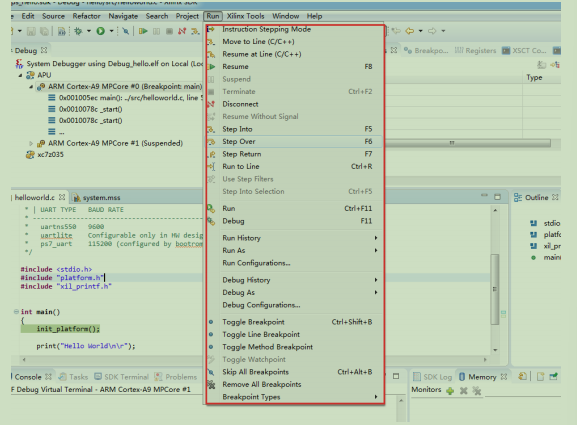Click the Terminate toolbar icon
This screenshot has height=425, width=577.
[169, 31]
